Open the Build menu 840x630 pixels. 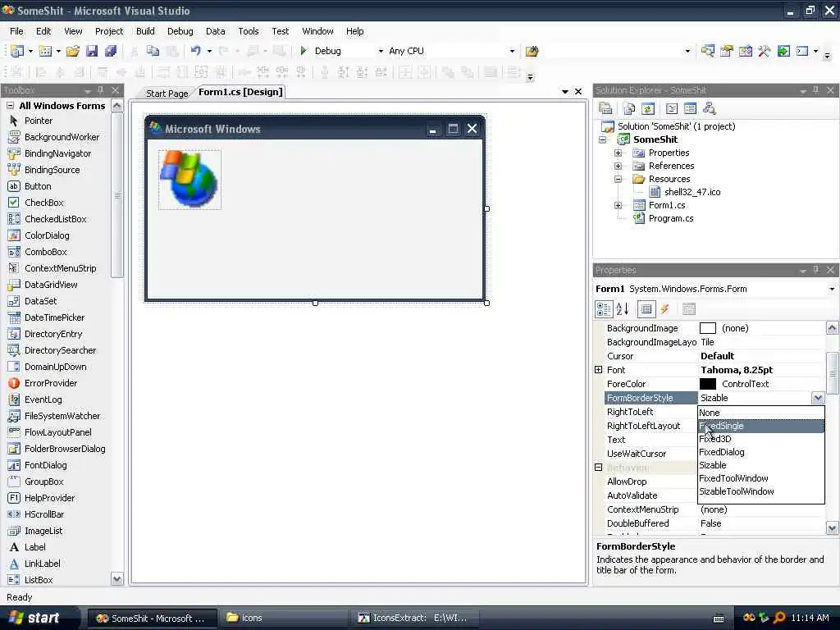tap(145, 31)
